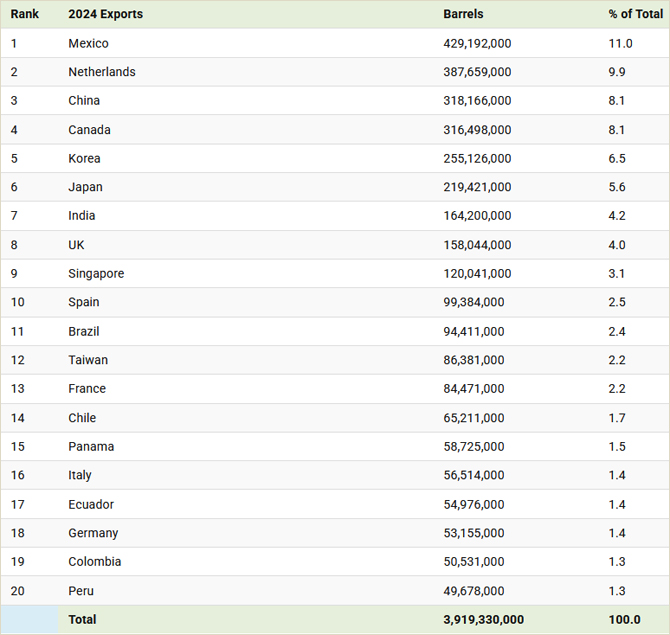The image size is (670, 635).
Task: Select the Taiwan country cell
Action: click(x=88, y=360)
